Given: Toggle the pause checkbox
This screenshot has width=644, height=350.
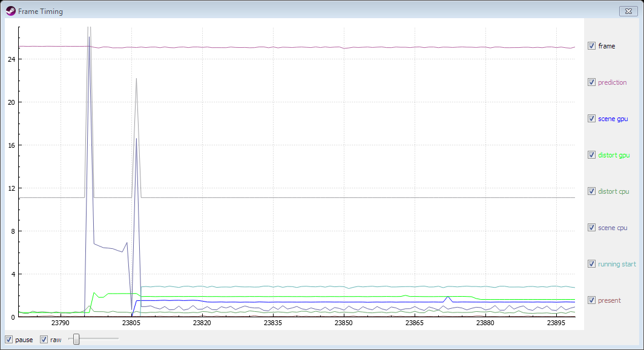Looking at the screenshot, I should (8, 340).
